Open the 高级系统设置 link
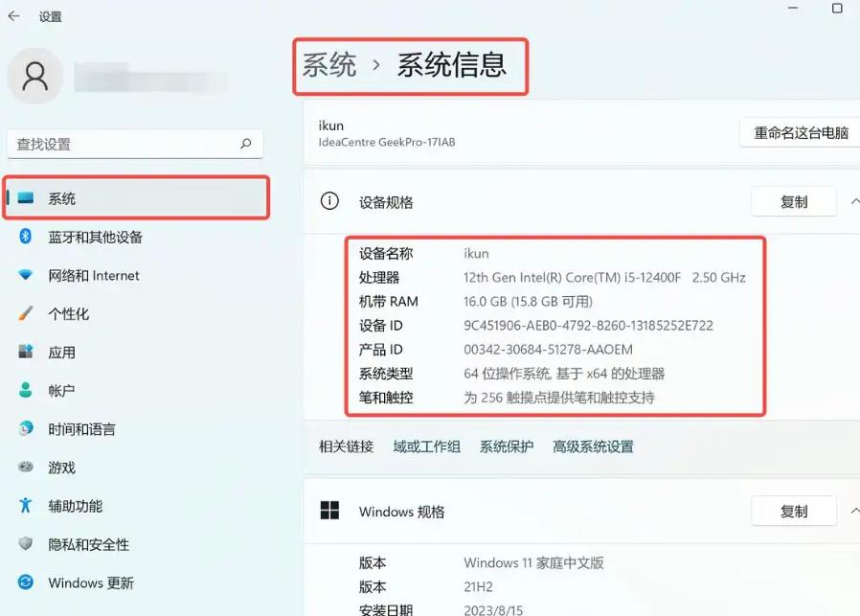 [593, 446]
